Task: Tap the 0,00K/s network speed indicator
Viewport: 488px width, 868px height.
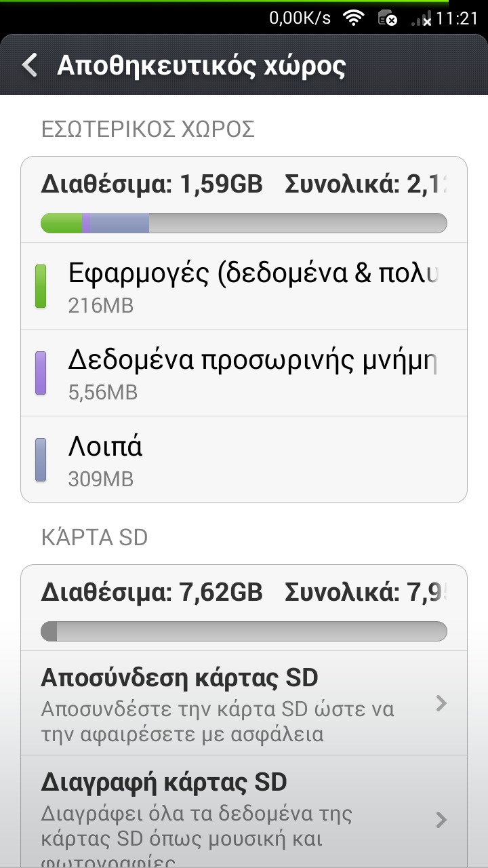Action: tap(300, 18)
